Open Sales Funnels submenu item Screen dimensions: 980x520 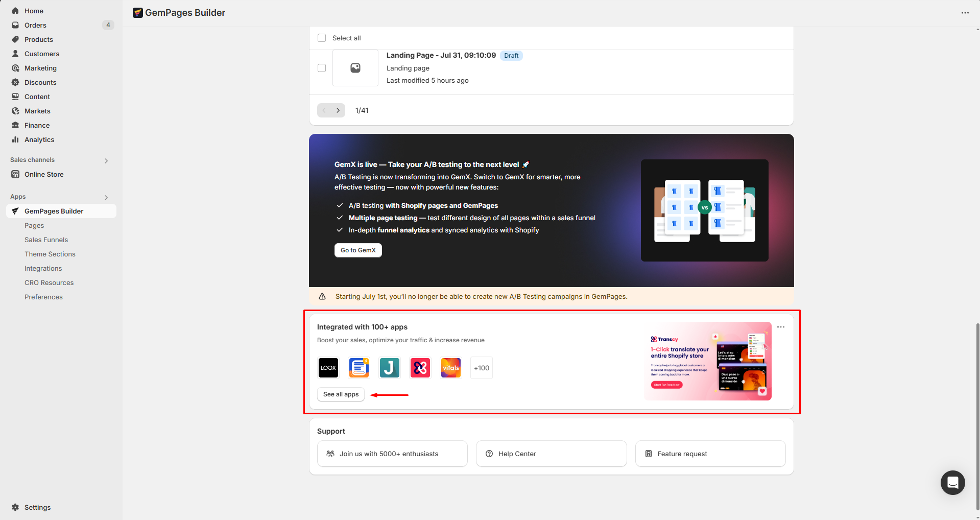pyautogui.click(x=46, y=240)
